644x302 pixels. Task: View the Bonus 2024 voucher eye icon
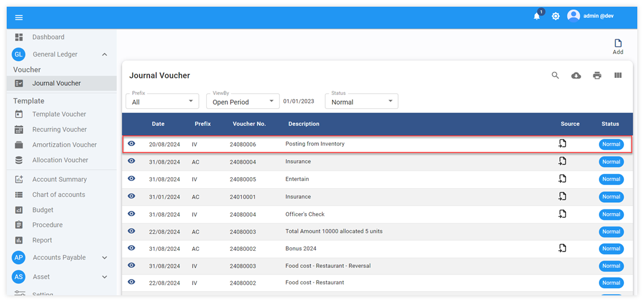pos(131,248)
